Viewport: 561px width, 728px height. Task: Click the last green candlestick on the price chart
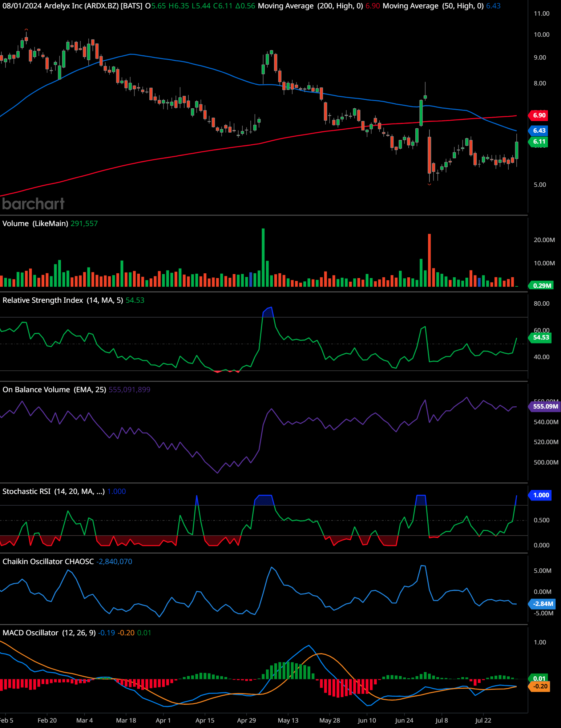(x=517, y=150)
